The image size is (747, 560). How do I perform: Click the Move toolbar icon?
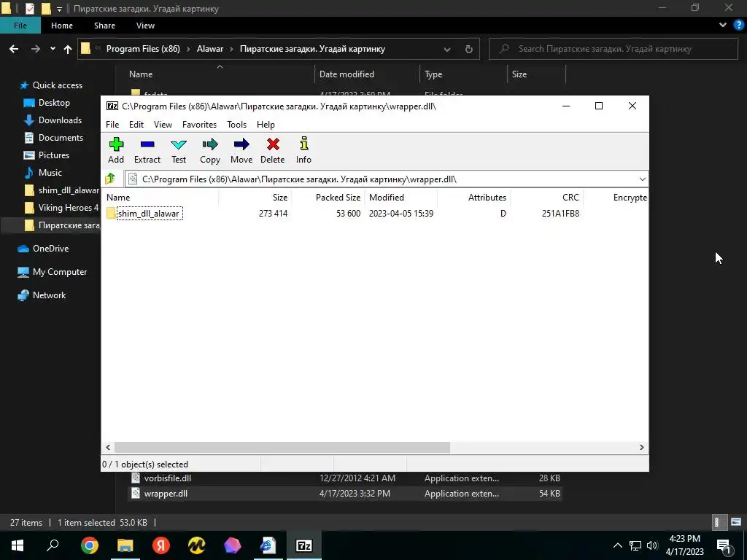241,150
